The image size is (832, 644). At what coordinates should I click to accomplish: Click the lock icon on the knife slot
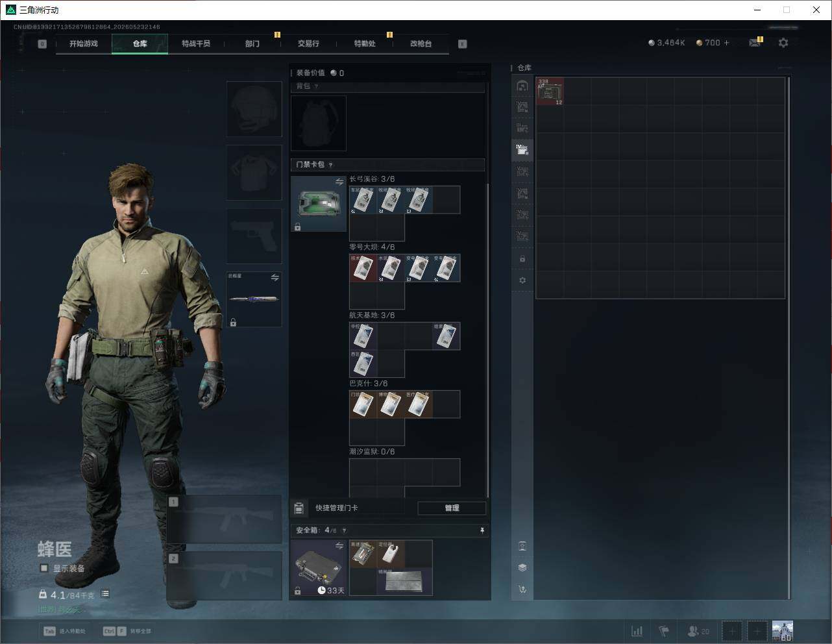pos(234,322)
